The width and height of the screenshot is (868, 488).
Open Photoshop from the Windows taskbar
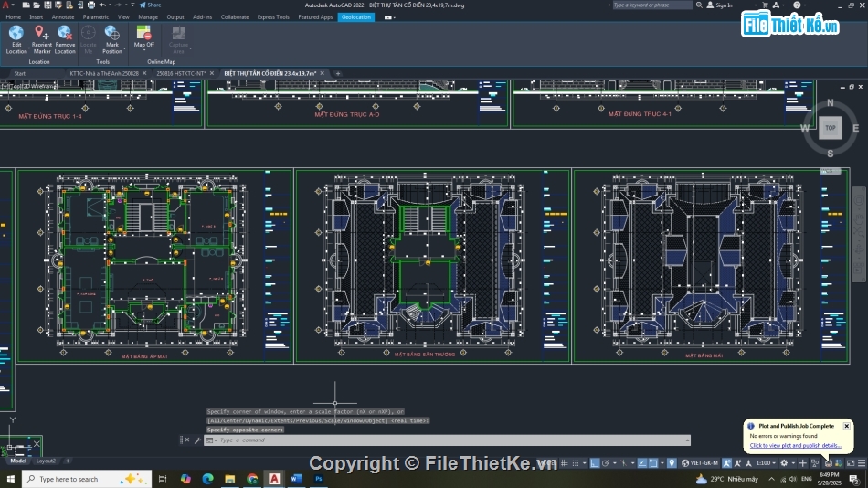click(x=319, y=479)
